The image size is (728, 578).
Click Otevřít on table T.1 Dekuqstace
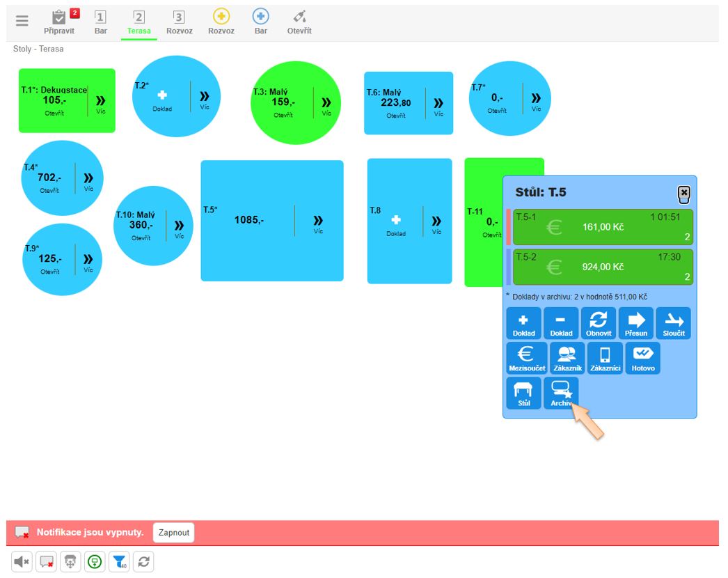pyautogui.click(x=54, y=113)
